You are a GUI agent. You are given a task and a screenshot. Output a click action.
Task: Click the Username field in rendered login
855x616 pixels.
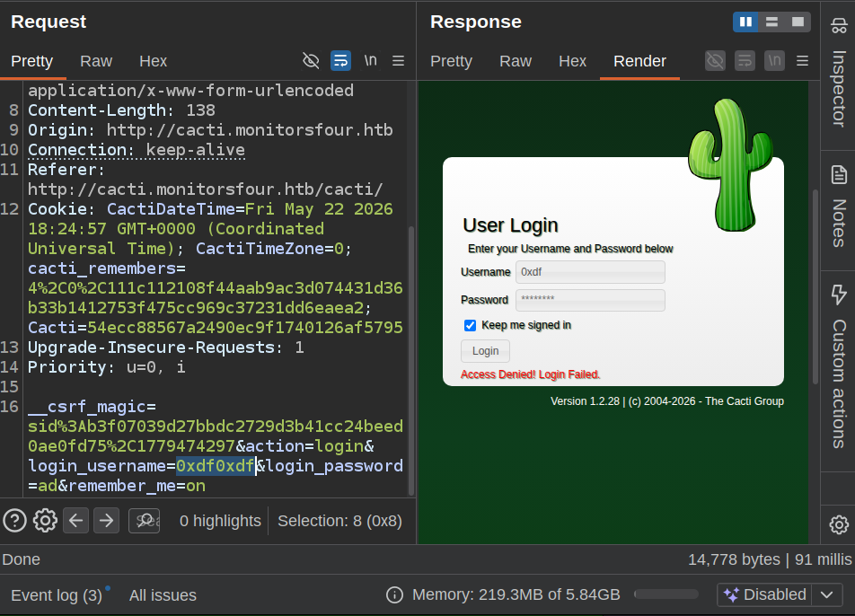pyautogui.click(x=590, y=272)
